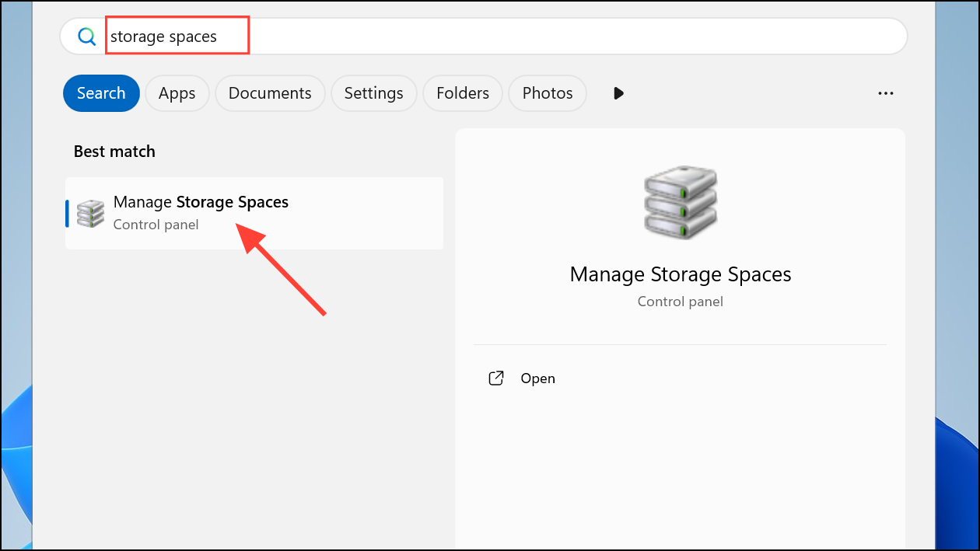This screenshot has height=551, width=980.
Task: Click the small drive stack icon in the results
Action: pos(90,214)
